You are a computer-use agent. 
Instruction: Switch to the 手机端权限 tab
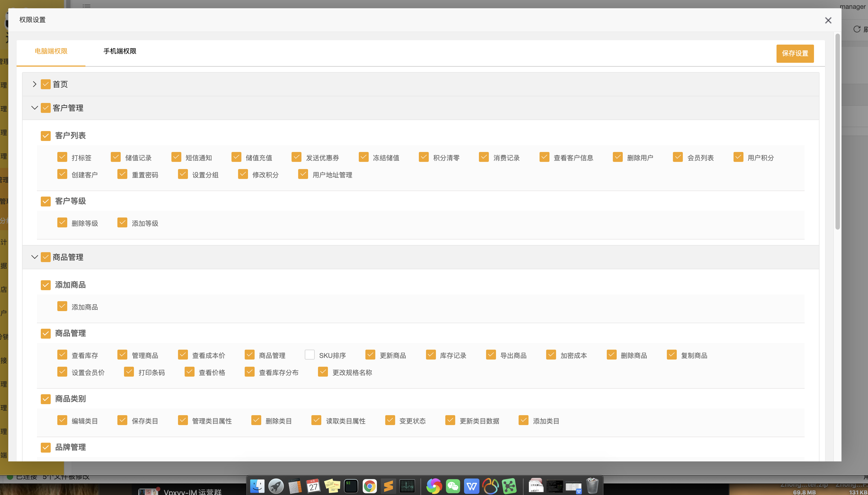[120, 51]
